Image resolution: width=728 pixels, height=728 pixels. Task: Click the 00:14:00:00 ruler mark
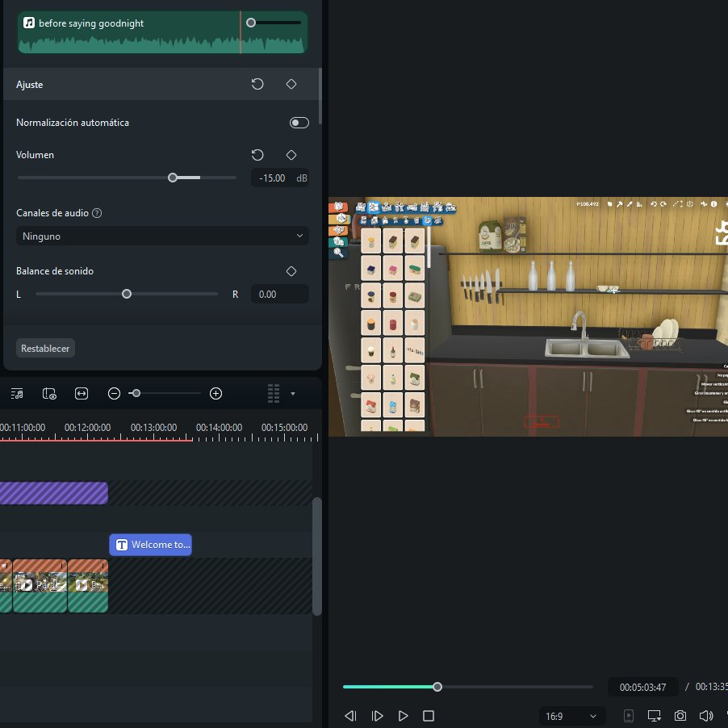(x=219, y=428)
